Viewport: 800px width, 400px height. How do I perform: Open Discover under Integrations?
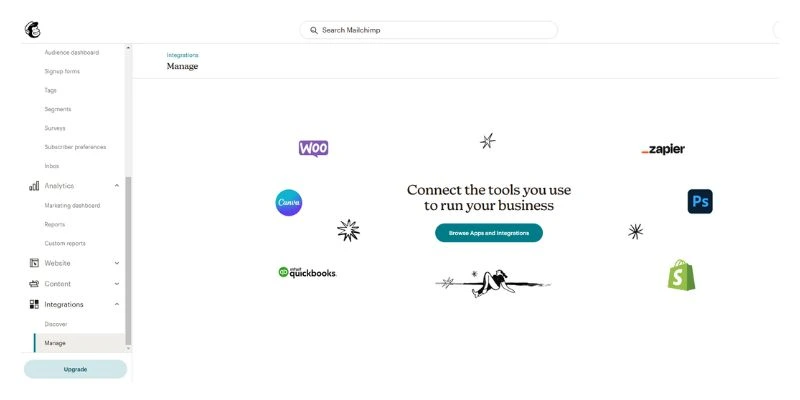(56, 324)
